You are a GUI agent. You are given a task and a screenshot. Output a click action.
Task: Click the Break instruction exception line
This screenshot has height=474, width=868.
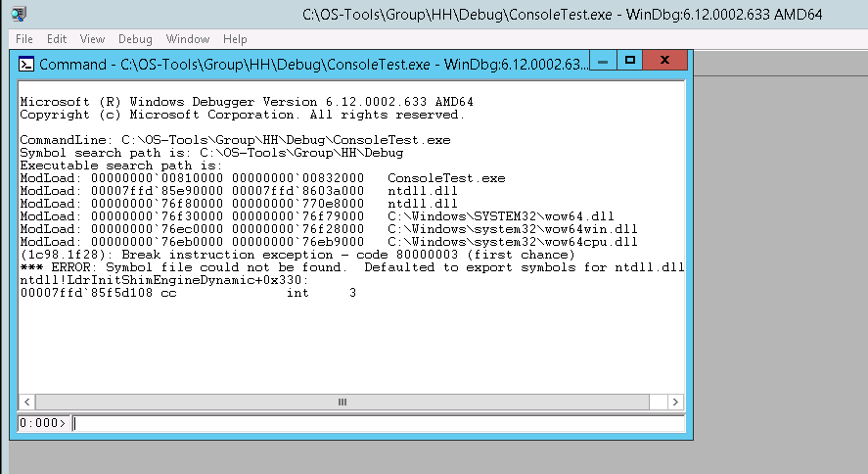tap(297, 255)
